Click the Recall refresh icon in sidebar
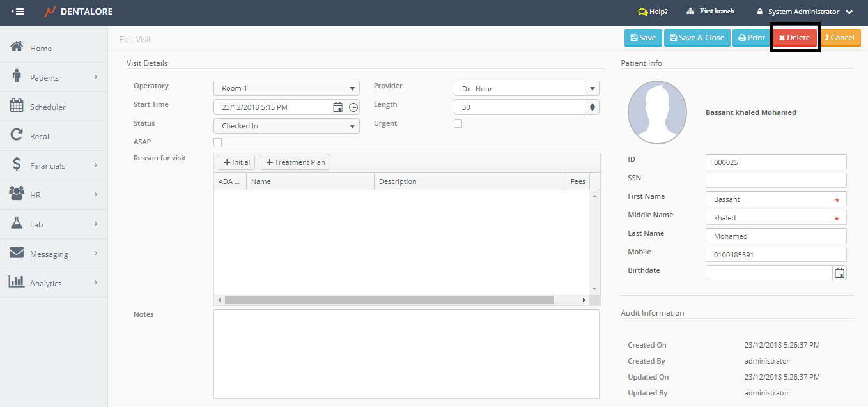This screenshot has height=407, width=868. click(17, 136)
